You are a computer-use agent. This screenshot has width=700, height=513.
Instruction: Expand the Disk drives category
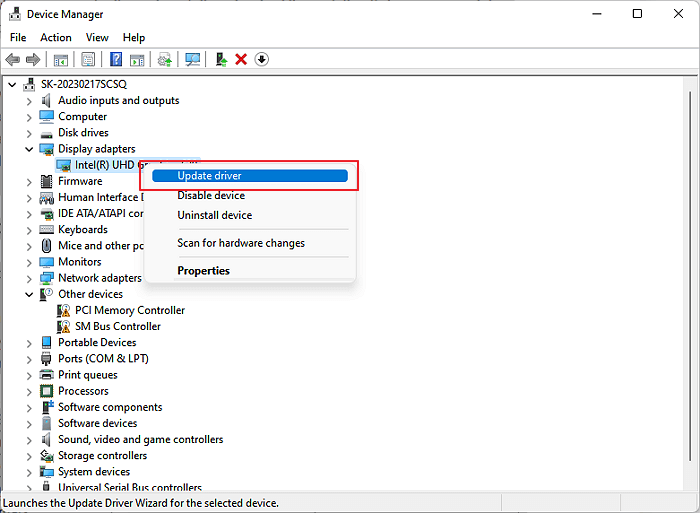29,133
